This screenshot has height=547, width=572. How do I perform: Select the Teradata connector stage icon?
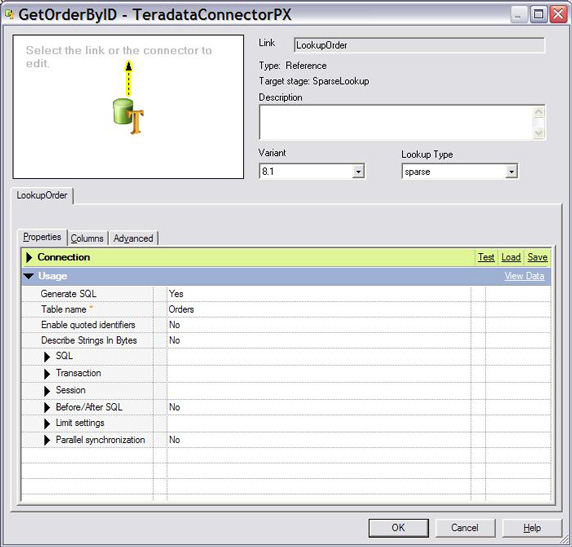pyautogui.click(x=128, y=116)
